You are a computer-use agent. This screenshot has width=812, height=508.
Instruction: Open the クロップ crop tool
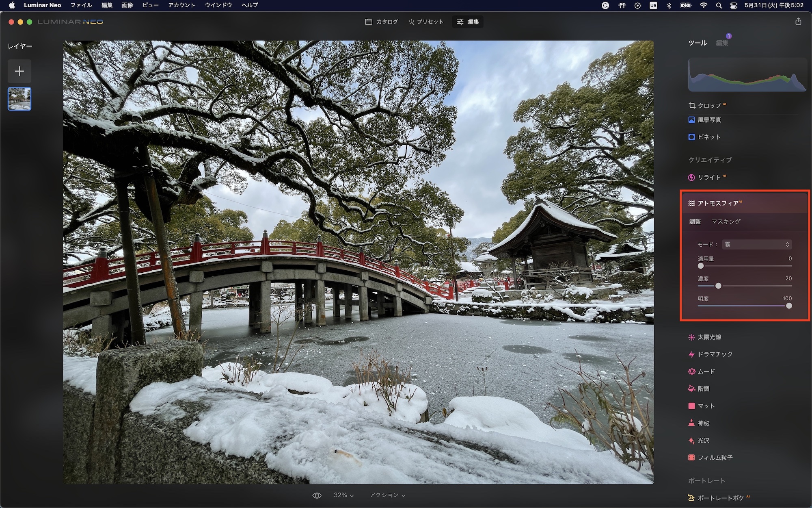[x=709, y=105]
